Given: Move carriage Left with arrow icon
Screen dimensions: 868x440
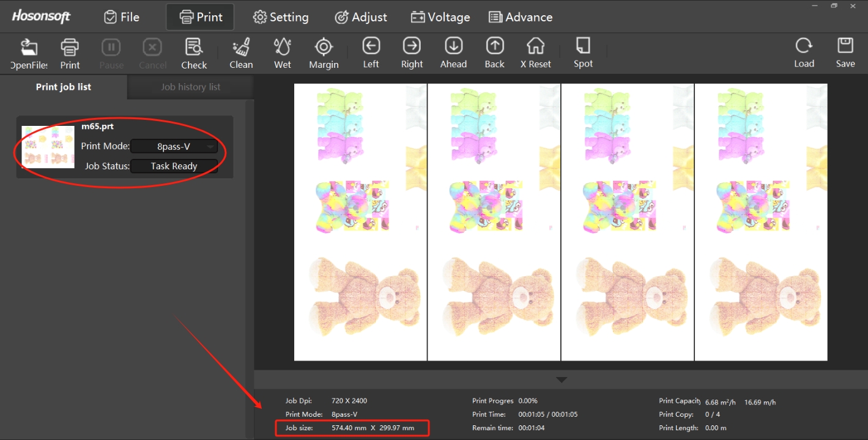Looking at the screenshot, I should pos(371,46).
